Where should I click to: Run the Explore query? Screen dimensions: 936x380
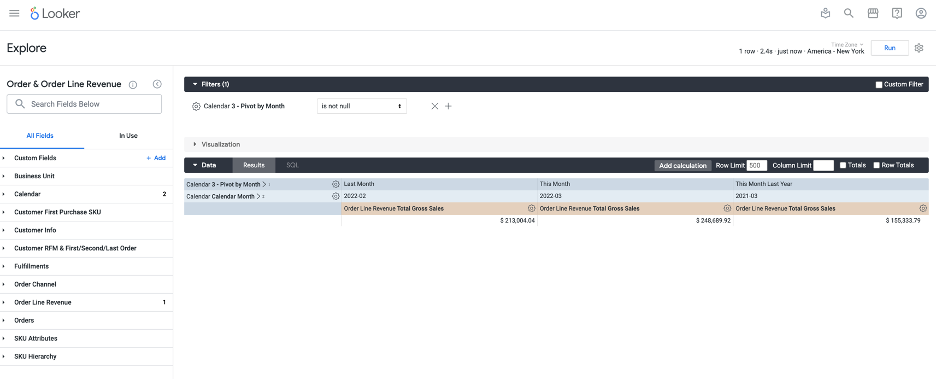(889, 48)
